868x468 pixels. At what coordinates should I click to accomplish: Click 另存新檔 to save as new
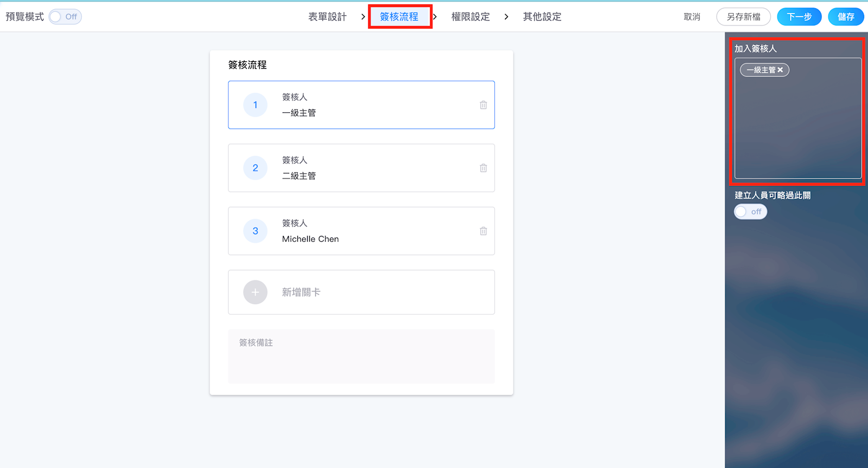click(743, 17)
